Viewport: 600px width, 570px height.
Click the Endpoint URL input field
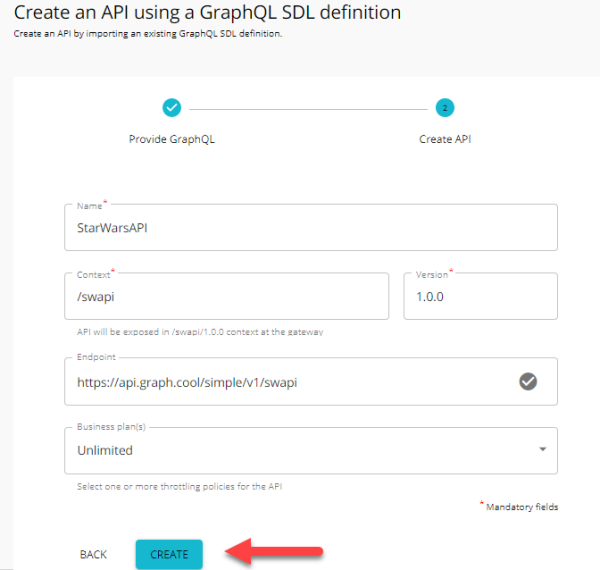(290, 382)
